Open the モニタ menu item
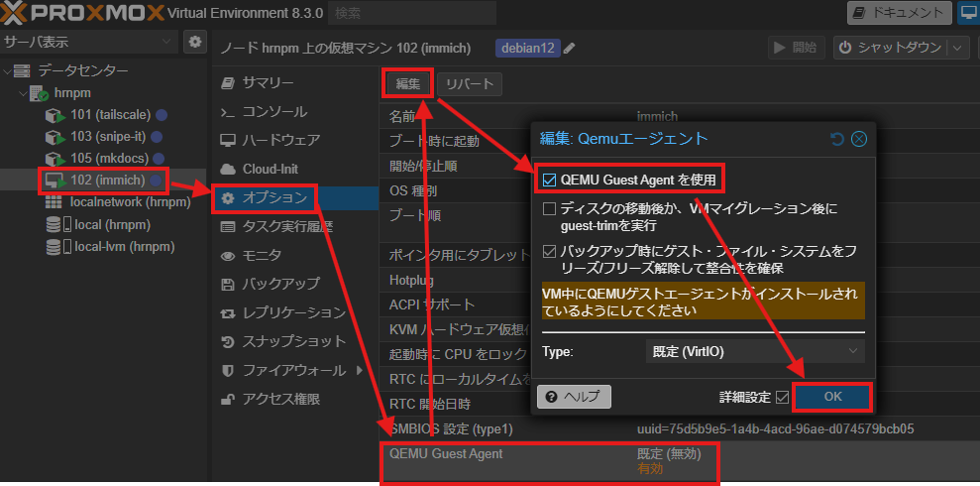980x486 pixels. (293, 255)
